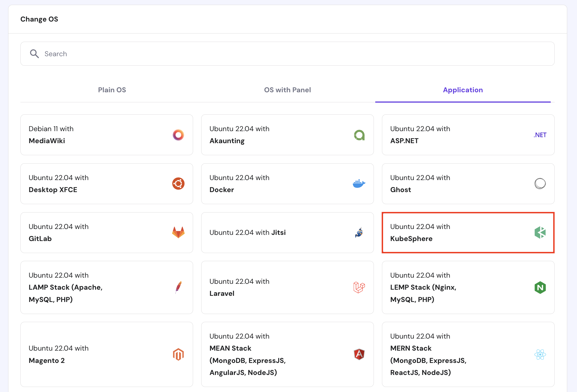
Task: Select the Application tab
Action: 463,90
